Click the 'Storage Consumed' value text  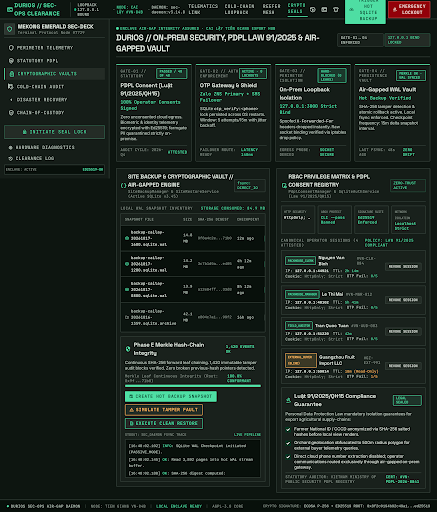tap(233, 208)
